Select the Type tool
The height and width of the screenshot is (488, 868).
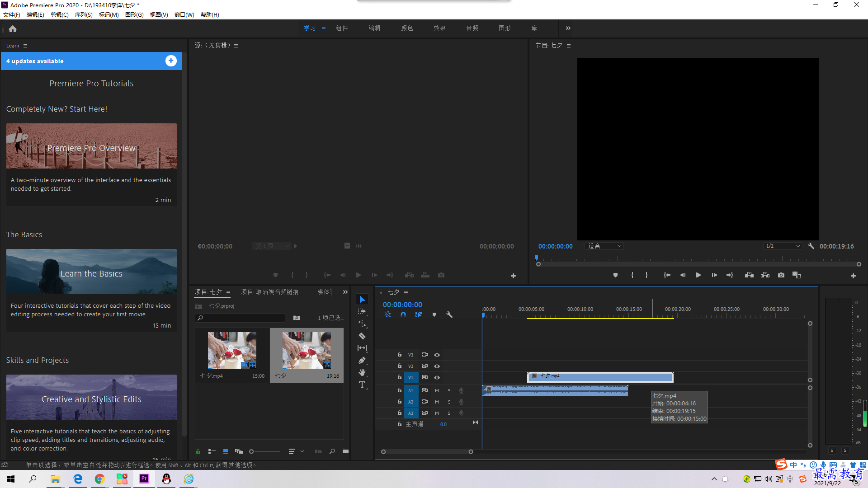coord(362,385)
